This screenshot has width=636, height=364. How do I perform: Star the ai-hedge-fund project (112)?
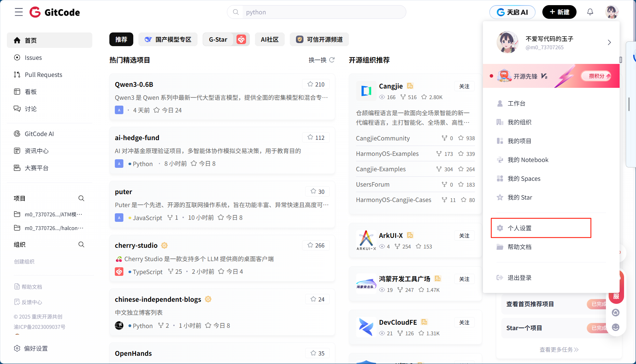tap(316, 137)
